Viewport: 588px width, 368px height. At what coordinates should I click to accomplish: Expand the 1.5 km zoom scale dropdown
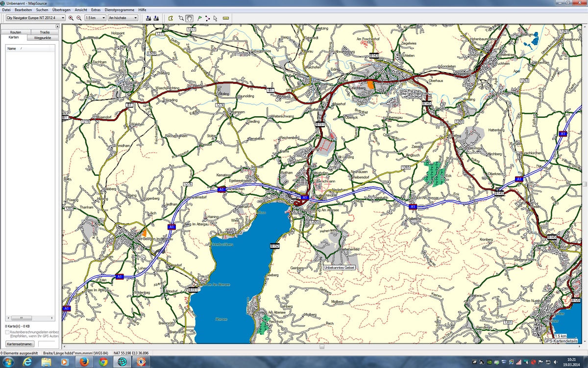tap(103, 18)
